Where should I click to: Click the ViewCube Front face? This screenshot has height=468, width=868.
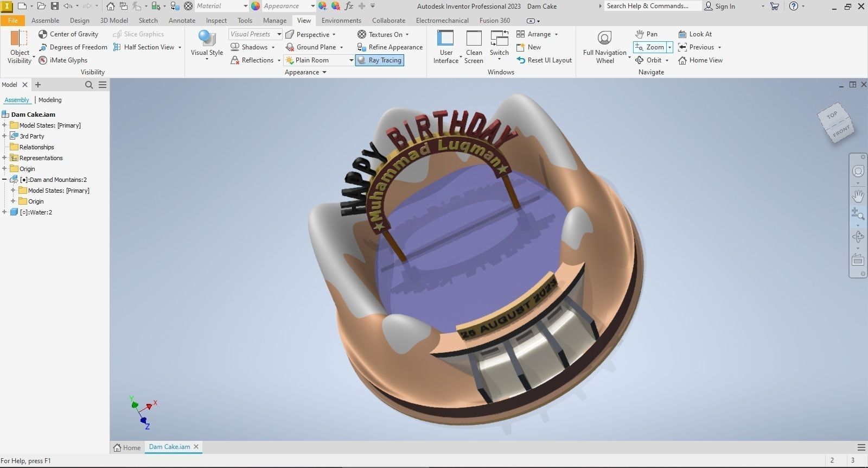(x=841, y=132)
